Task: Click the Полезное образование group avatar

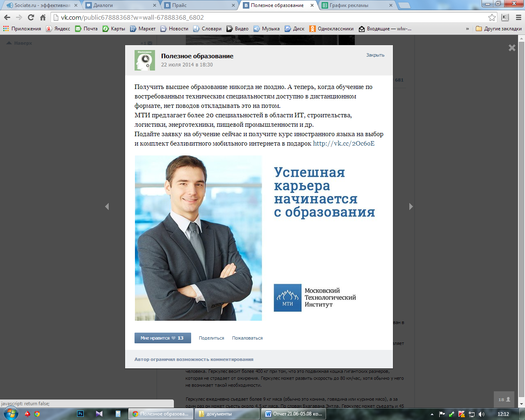Action: pos(145,60)
